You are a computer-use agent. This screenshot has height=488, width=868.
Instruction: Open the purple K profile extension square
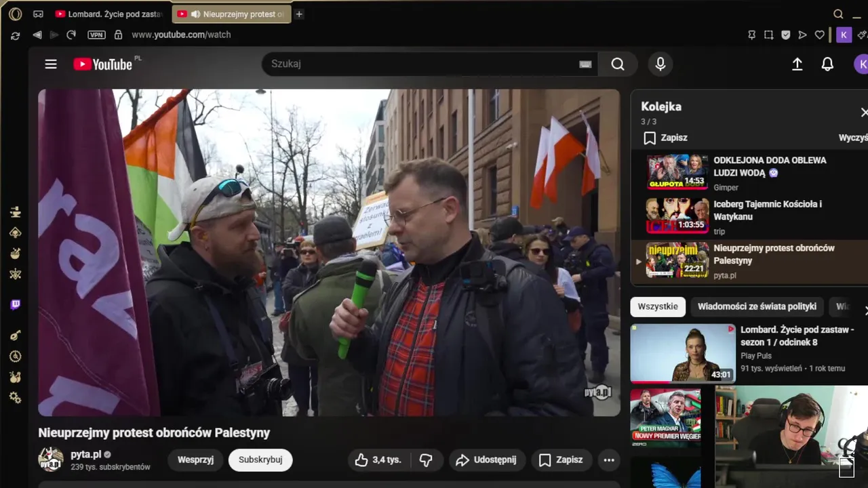point(844,35)
